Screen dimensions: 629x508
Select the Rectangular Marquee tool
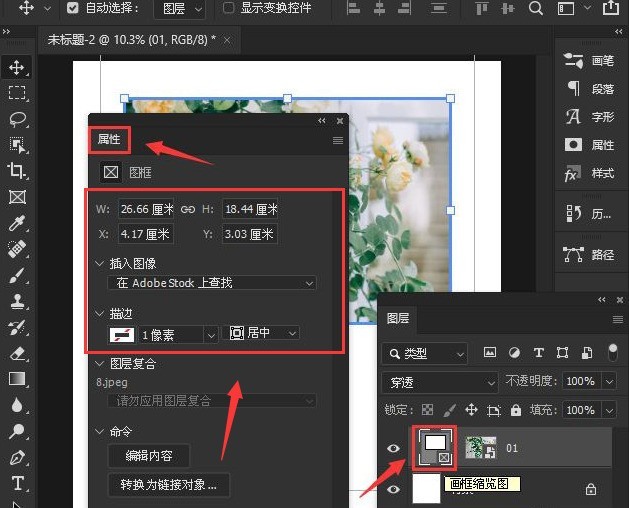coord(17,93)
